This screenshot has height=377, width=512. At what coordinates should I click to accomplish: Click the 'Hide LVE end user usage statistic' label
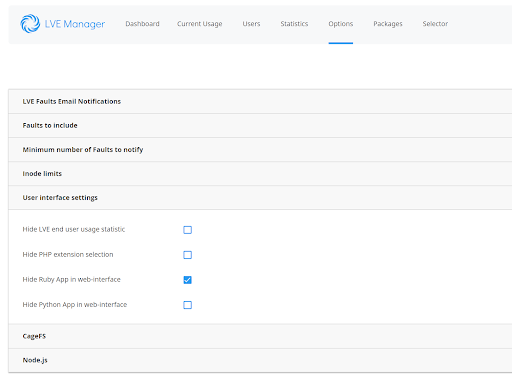(74, 229)
